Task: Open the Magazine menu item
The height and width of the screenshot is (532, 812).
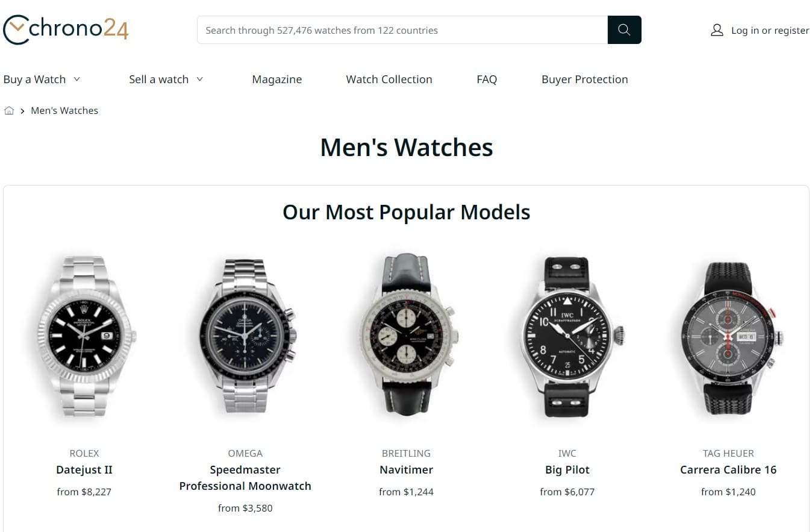Action: (277, 80)
